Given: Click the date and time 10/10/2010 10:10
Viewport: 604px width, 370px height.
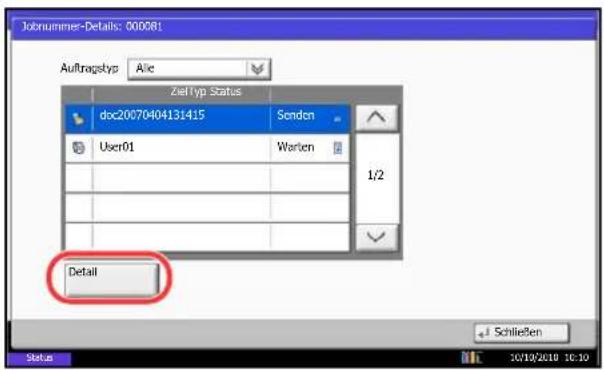Looking at the screenshot, I should (x=550, y=358).
